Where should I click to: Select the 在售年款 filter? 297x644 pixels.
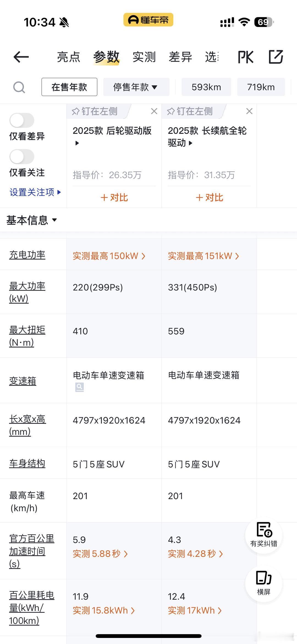click(69, 87)
